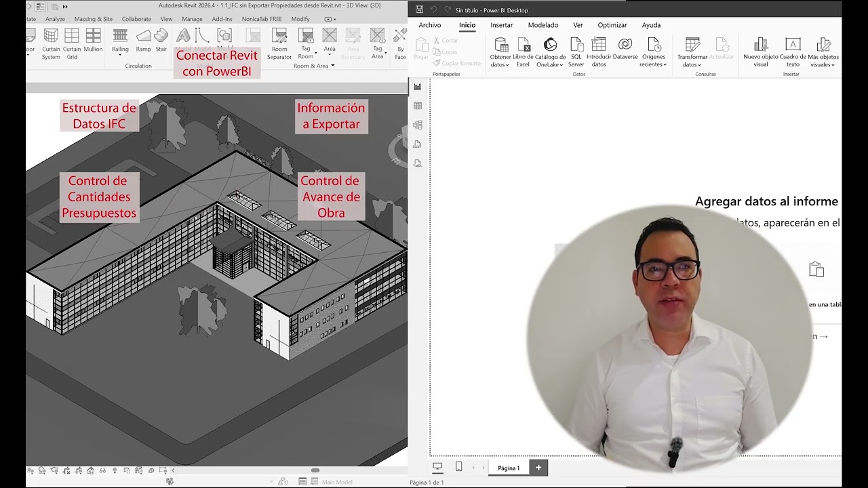Open the report view in Power BI sidebar
Image resolution: width=868 pixels, height=488 pixels.
pos(418,87)
